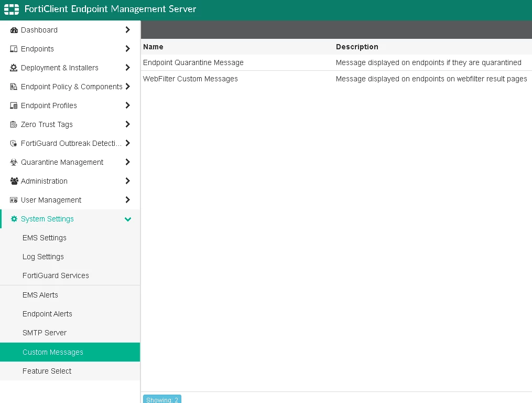The height and width of the screenshot is (403, 532).
Task: Expand the Quarantine Management chevron
Action: point(127,162)
